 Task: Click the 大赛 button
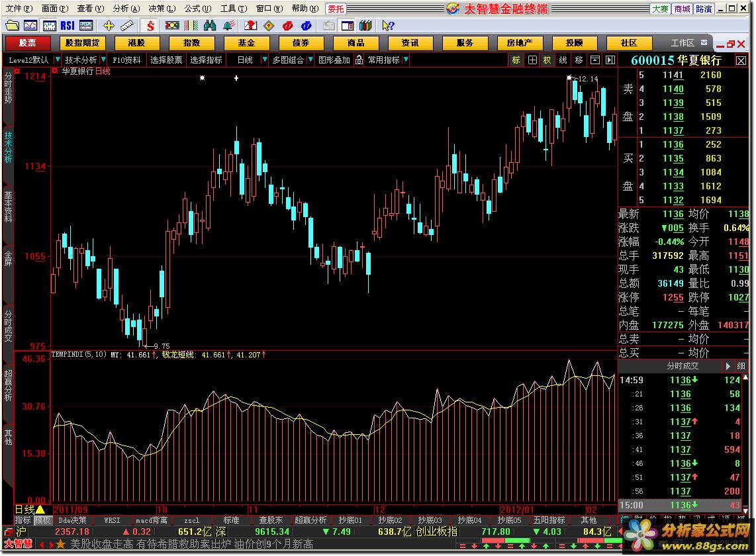tap(660, 9)
